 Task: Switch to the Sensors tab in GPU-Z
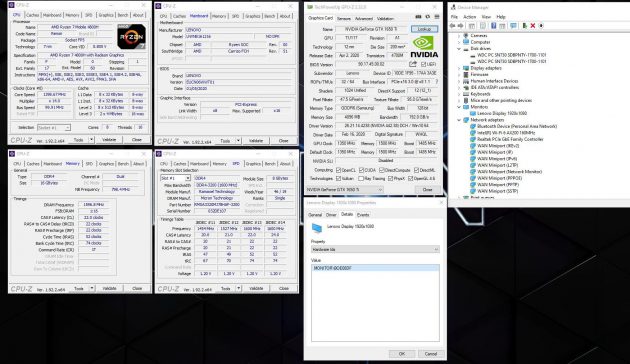[344, 18]
